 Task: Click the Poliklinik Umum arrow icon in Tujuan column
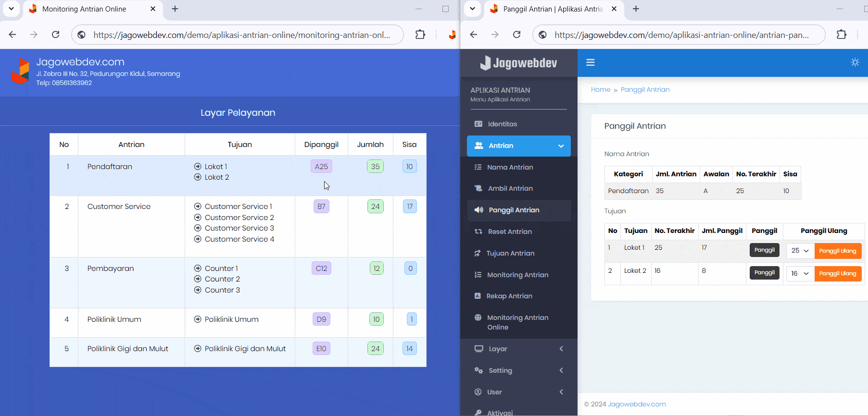pos(198,319)
